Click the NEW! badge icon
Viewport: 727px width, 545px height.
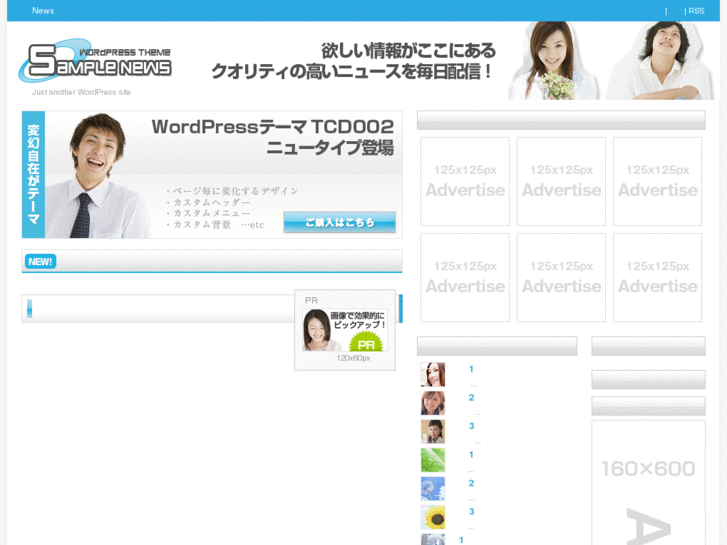click(x=40, y=262)
